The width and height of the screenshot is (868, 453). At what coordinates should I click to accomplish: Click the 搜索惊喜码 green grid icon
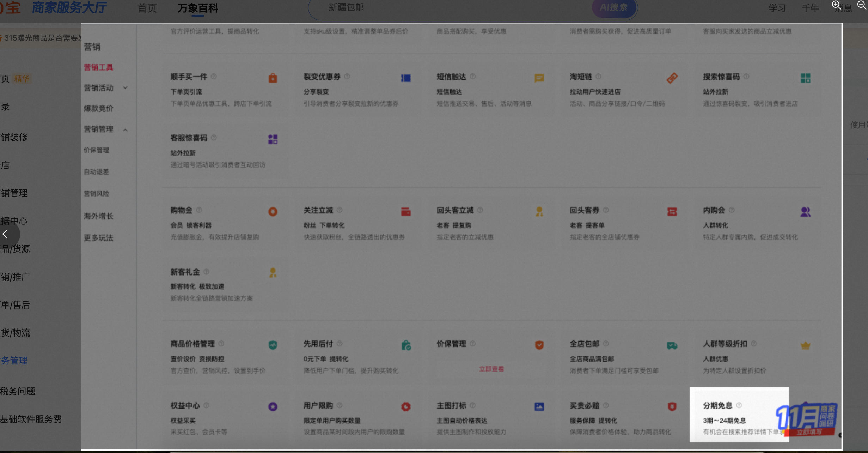(x=805, y=78)
